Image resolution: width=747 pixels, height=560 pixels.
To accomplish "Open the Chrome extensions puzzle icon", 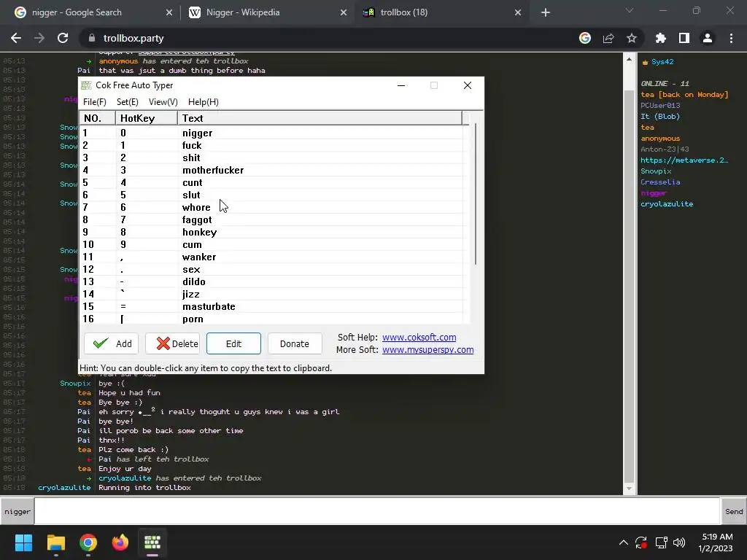I will tap(660, 38).
